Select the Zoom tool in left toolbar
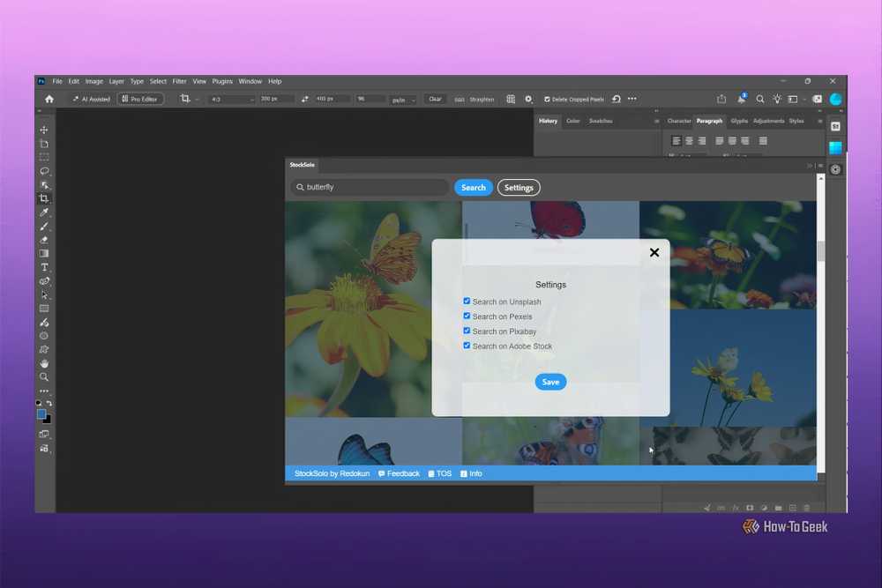The image size is (882, 588). coord(44,377)
